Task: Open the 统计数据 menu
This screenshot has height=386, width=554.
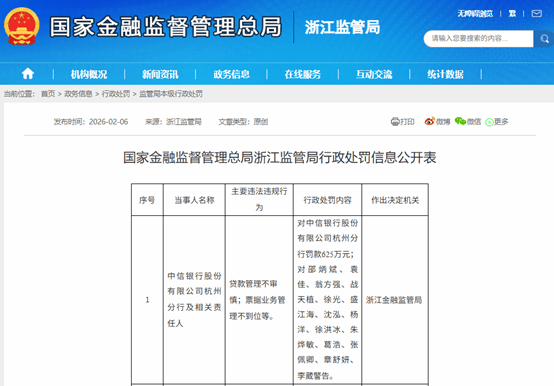Action: tap(445, 74)
